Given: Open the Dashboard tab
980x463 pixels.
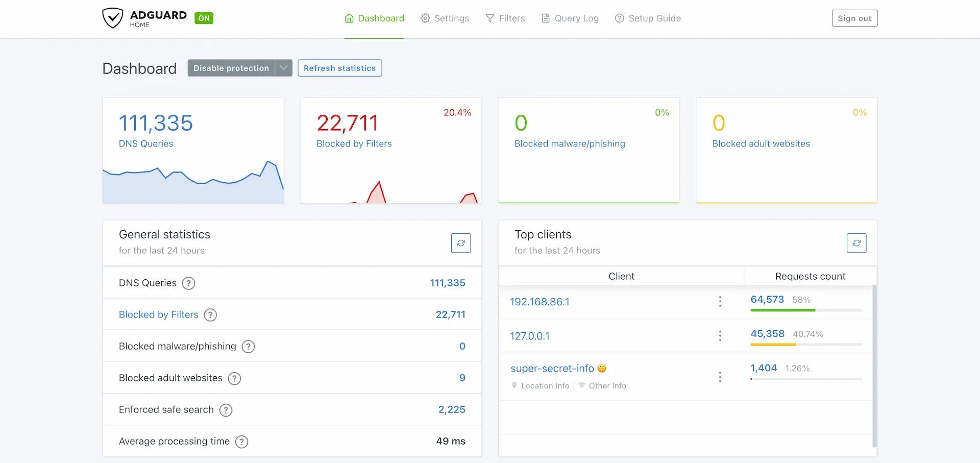Looking at the screenshot, I should click(x=374, y=18).
